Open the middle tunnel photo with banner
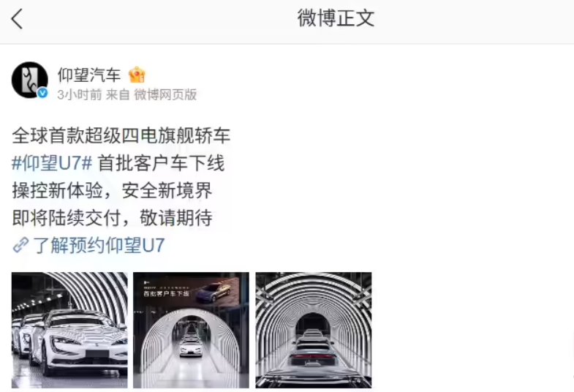The image size is (574, 392). (x=191, y=330)
